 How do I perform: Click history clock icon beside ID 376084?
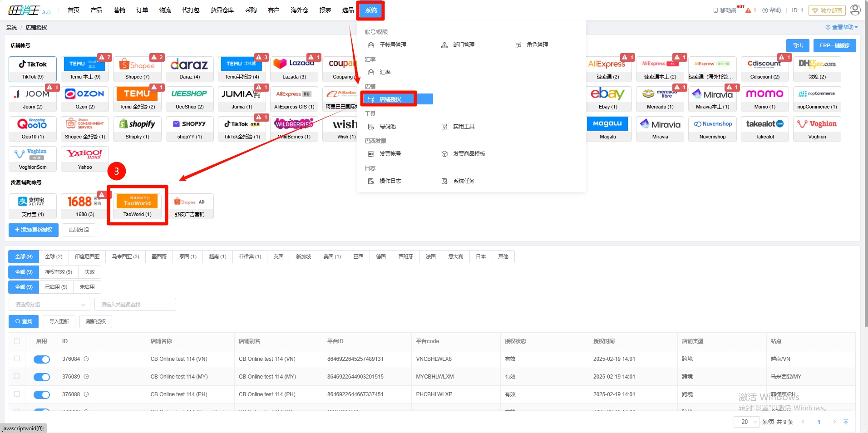click(x=86, y=359)
